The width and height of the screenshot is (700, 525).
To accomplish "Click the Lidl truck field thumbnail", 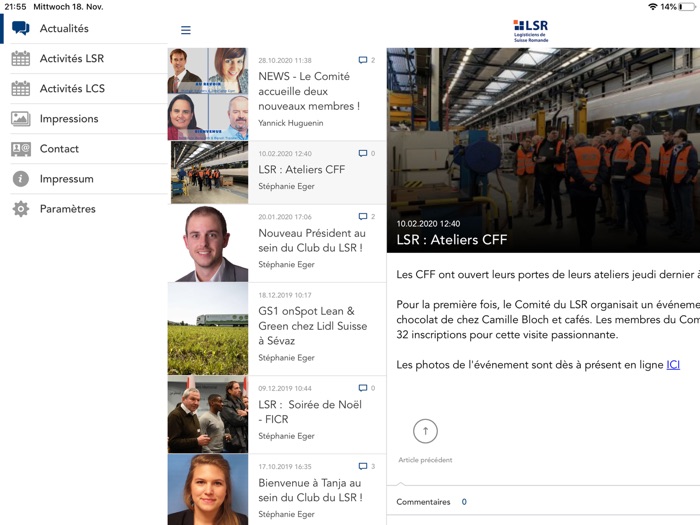I will pyautogui.click(x=208, y=329).
